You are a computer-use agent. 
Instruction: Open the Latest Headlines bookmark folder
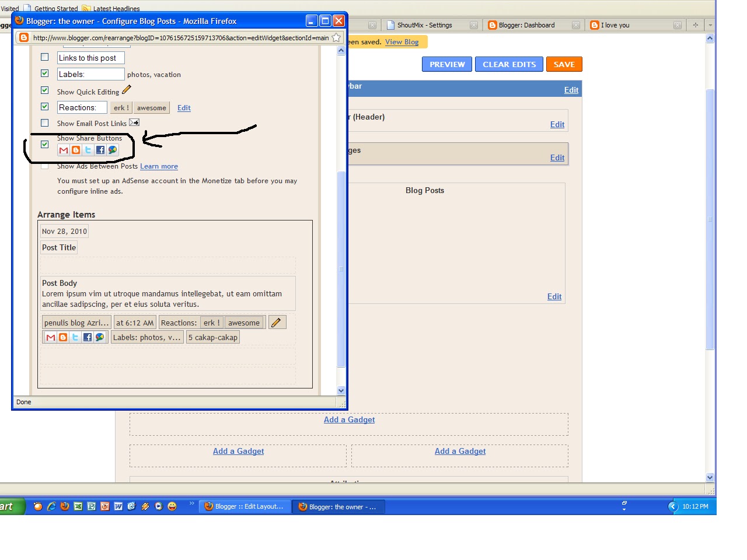point(111,9)
